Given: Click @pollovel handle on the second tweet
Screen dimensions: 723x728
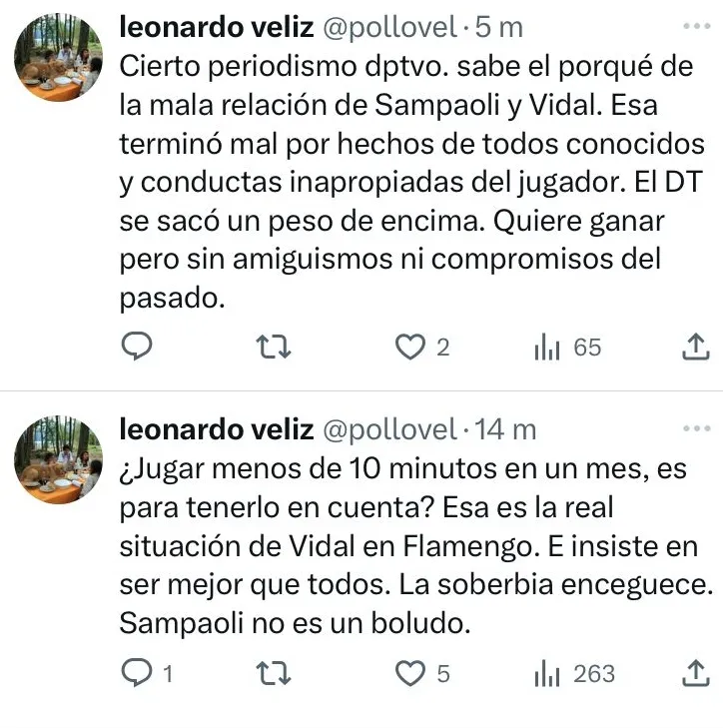Looking at the screenshot, I should [x=384, y=429].
